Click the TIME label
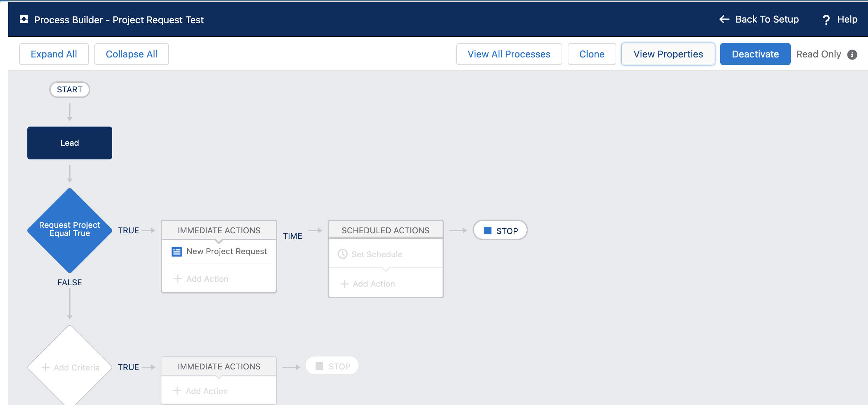868x405 pixels. [x=292, y=236]
